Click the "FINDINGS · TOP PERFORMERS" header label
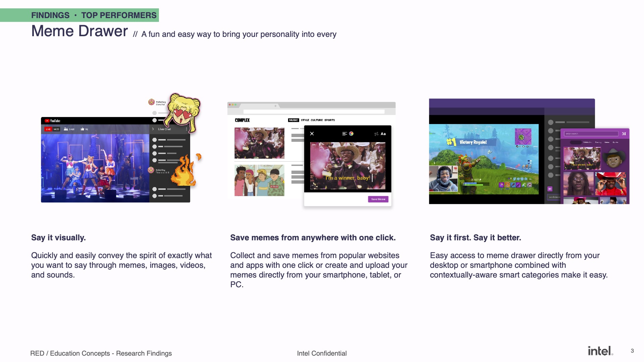The width and height of the screenshot is (644, 362). pyautogui.click(x=94, y=15)
